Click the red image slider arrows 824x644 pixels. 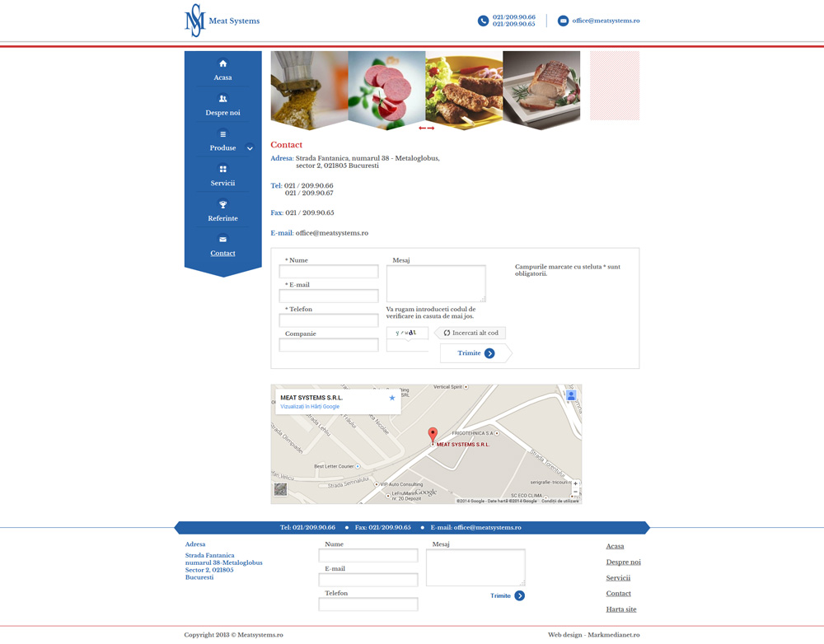pos(426,128)
